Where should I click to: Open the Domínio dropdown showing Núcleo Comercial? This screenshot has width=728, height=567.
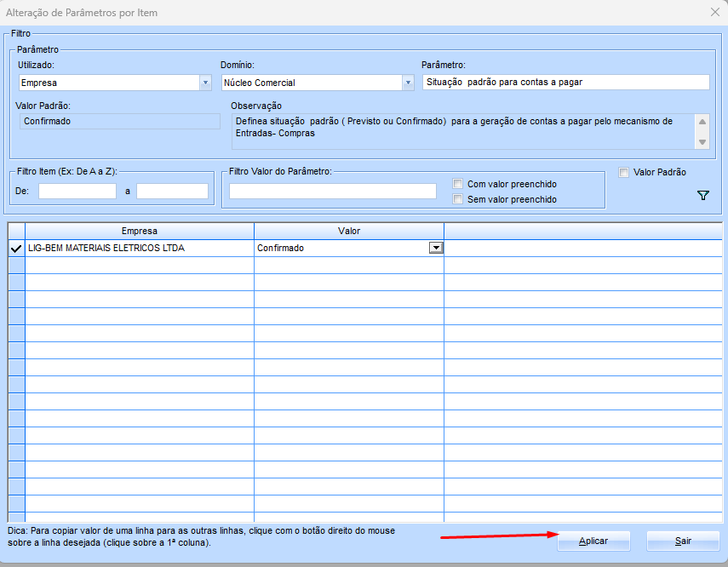pos(408,83)
